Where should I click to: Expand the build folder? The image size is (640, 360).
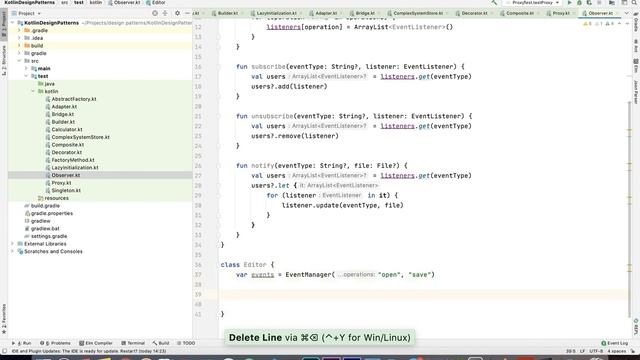coord(19,46)
